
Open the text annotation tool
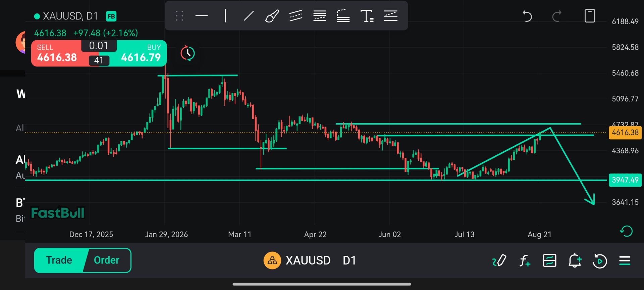point(367,16)
